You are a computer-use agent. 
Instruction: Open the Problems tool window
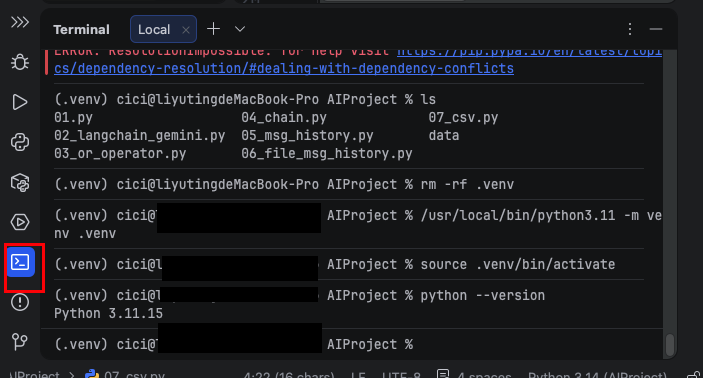click(20, 302)
